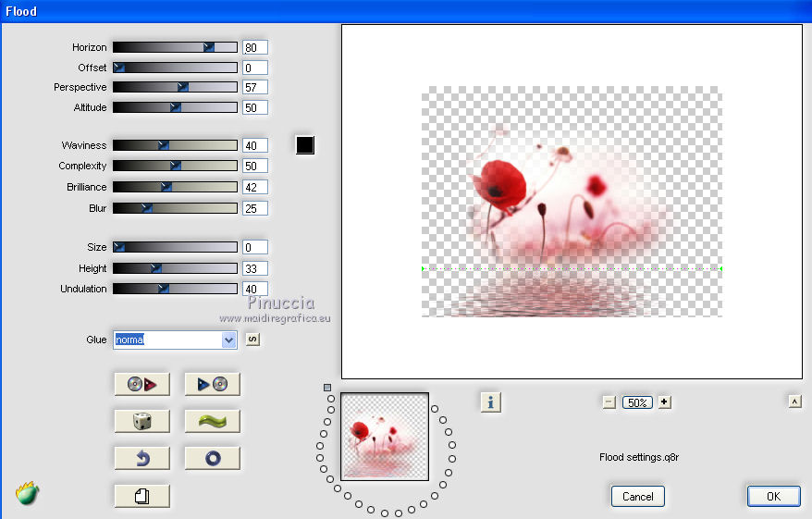Click the Perspective value field showing 57

[255, 87]
